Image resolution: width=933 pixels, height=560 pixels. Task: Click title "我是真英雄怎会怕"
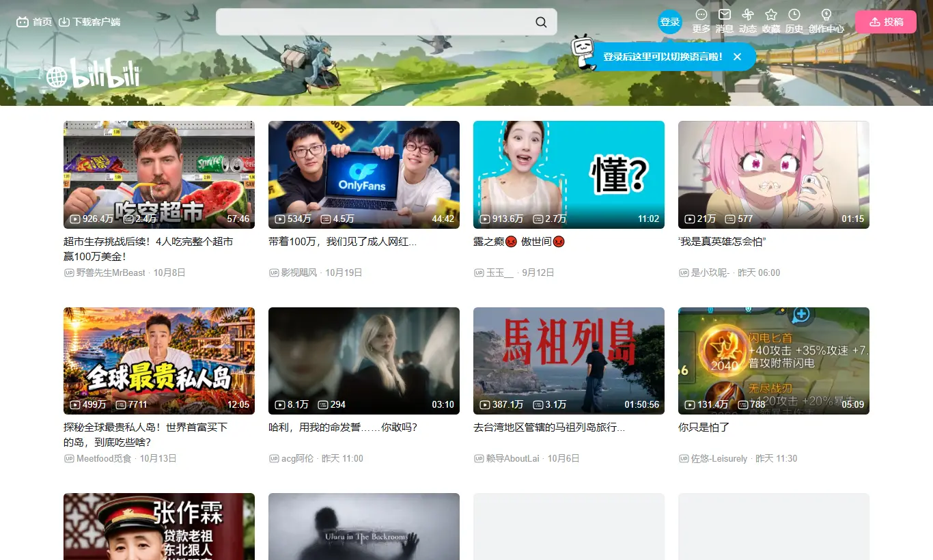[722, 242]
